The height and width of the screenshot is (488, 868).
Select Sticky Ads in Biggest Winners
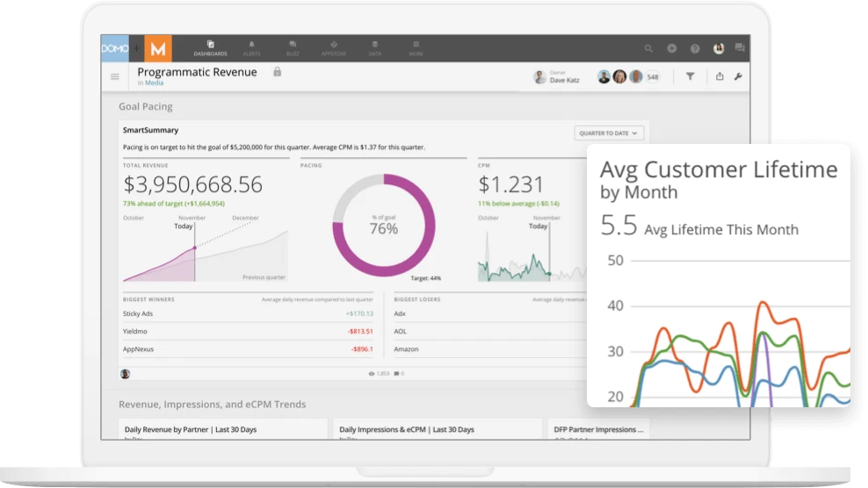coord(140,313)
